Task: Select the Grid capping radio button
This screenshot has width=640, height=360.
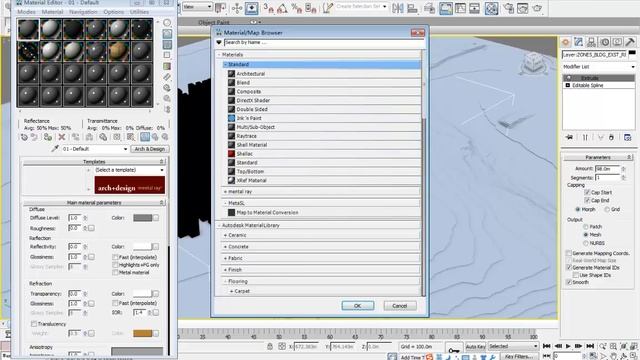Action: 607,209
